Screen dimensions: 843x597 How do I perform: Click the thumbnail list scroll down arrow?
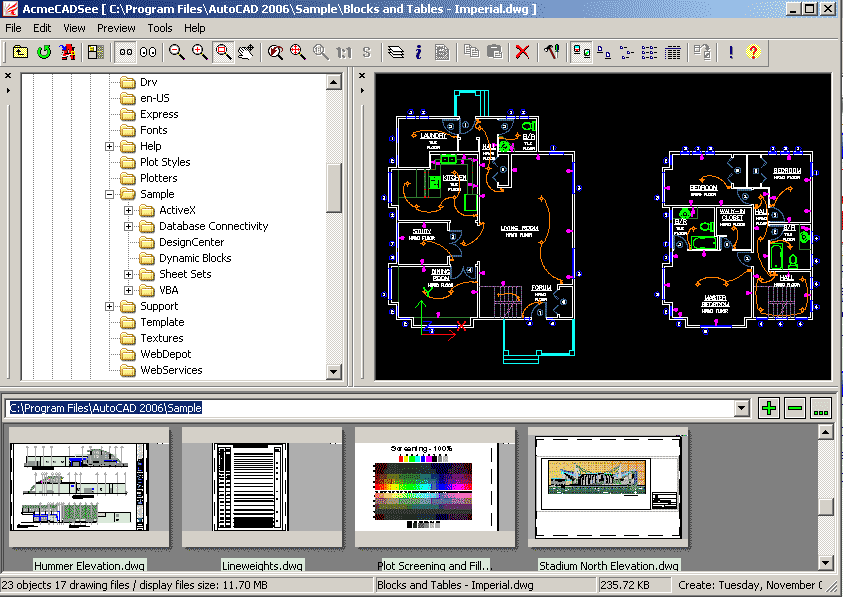(826, 563)
